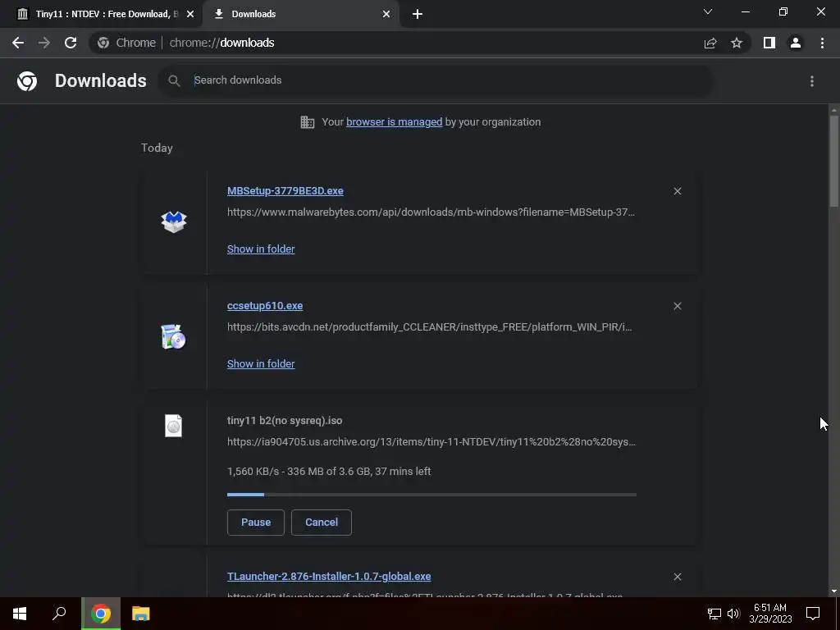
Task: Remove TLauncher installer from list
Action: click(x=678, y=577)
